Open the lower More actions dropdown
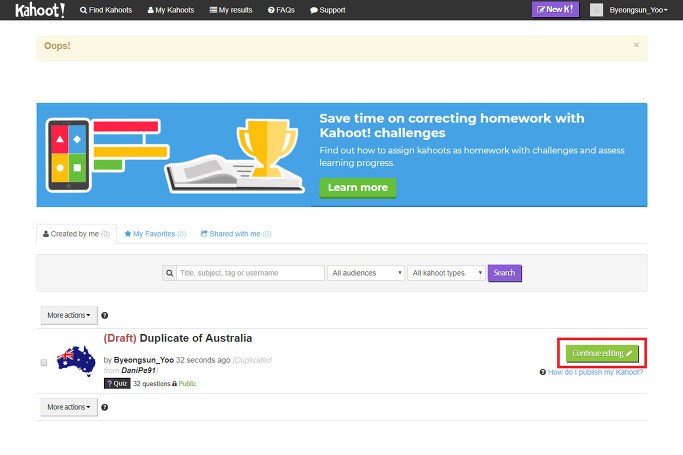The width and height of the screenshot is (683, 455). point(69,407)
